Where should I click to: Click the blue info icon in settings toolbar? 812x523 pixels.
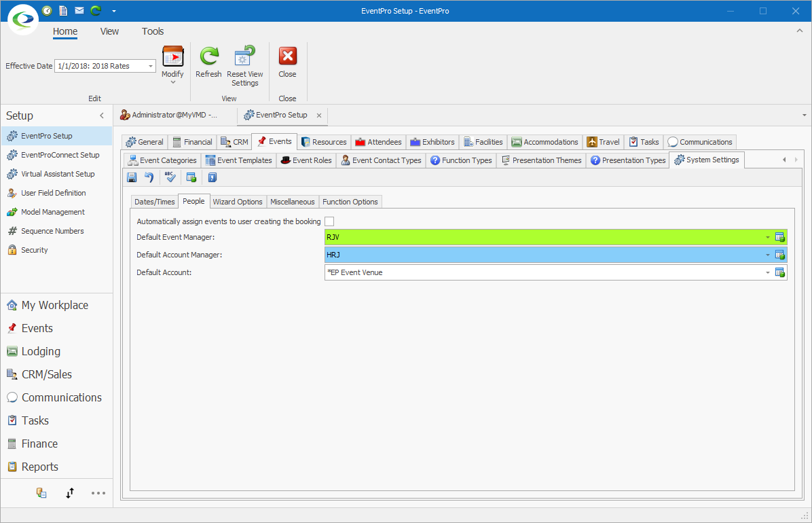[x=213, y=178]
